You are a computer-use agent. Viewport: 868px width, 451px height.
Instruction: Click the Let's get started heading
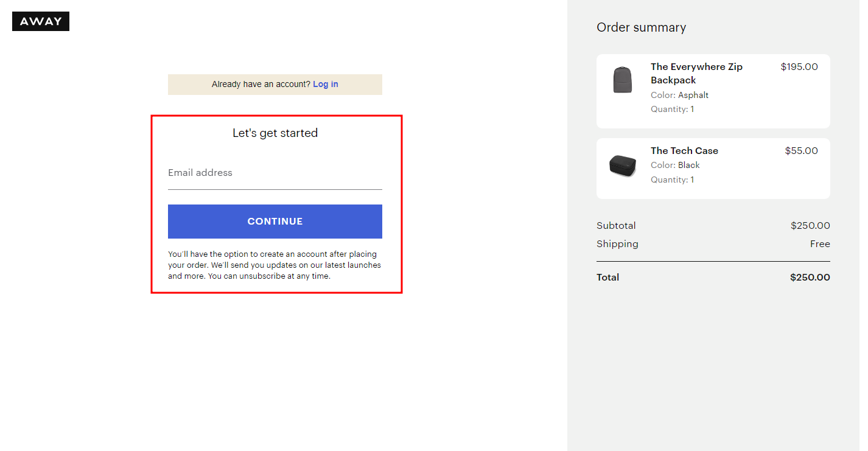275,133
